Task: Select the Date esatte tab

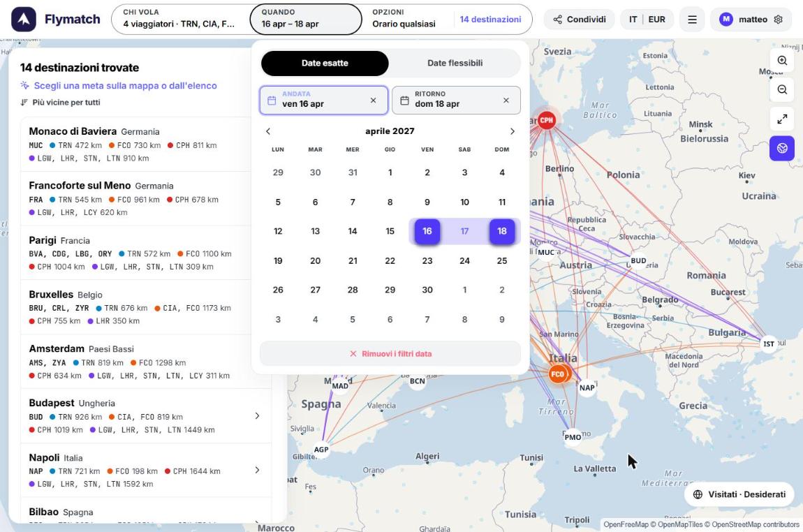Action: coord(325,63)
